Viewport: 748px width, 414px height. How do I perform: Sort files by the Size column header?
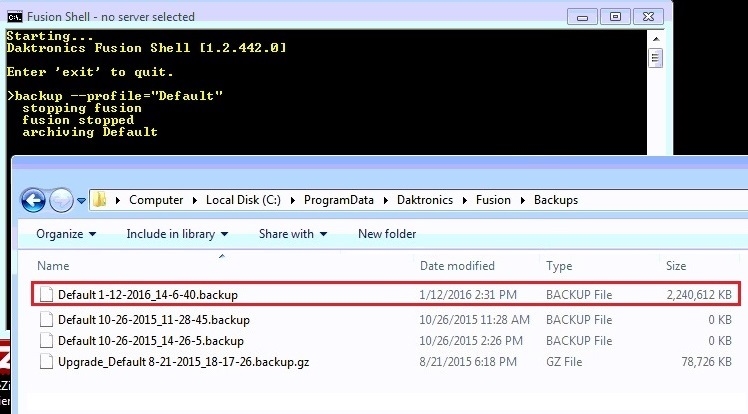tap(676, 266)
